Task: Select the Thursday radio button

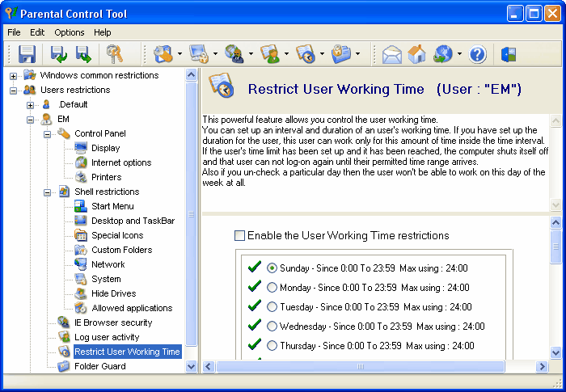Action: (x=272, y=346)
